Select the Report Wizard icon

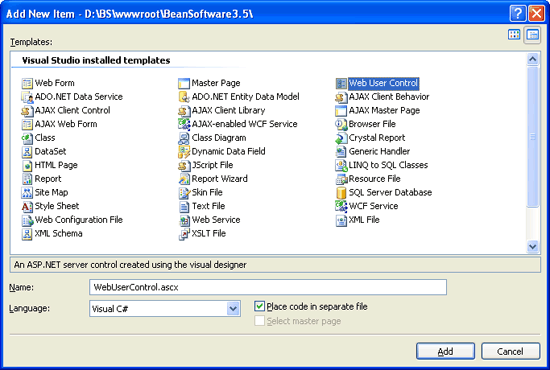click(184, 179)
